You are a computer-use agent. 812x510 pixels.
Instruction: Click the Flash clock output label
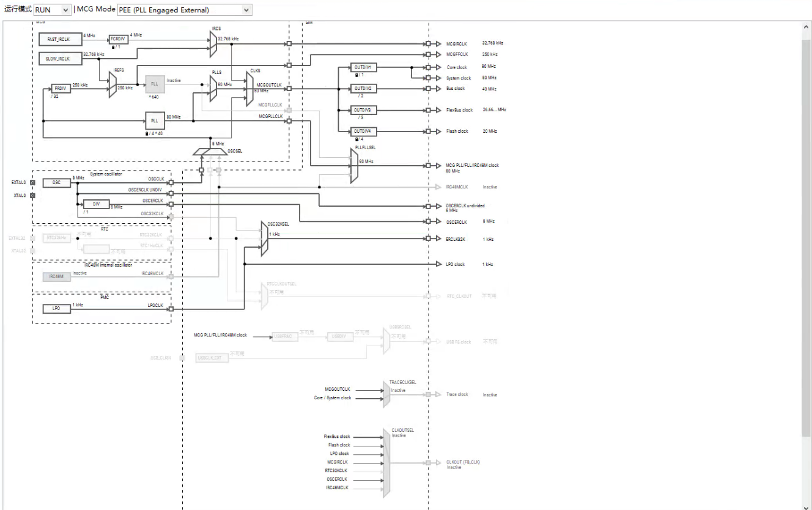457,131
